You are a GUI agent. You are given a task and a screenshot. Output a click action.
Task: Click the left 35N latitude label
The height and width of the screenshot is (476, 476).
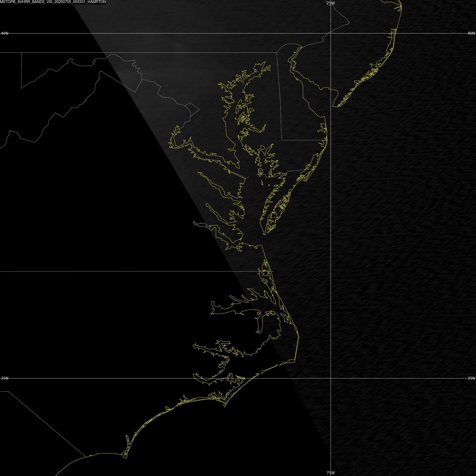point(4,378)
